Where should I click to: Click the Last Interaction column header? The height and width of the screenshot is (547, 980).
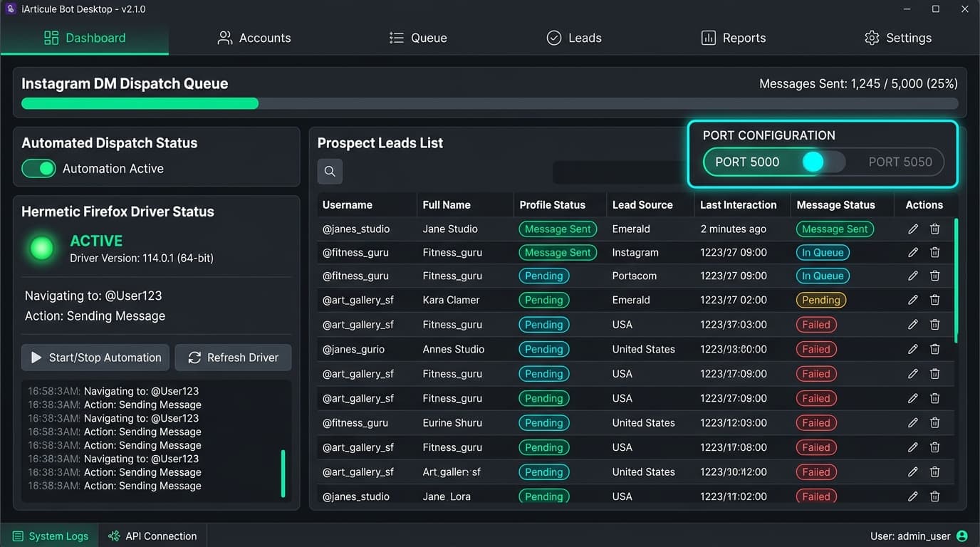coord(739,204)
